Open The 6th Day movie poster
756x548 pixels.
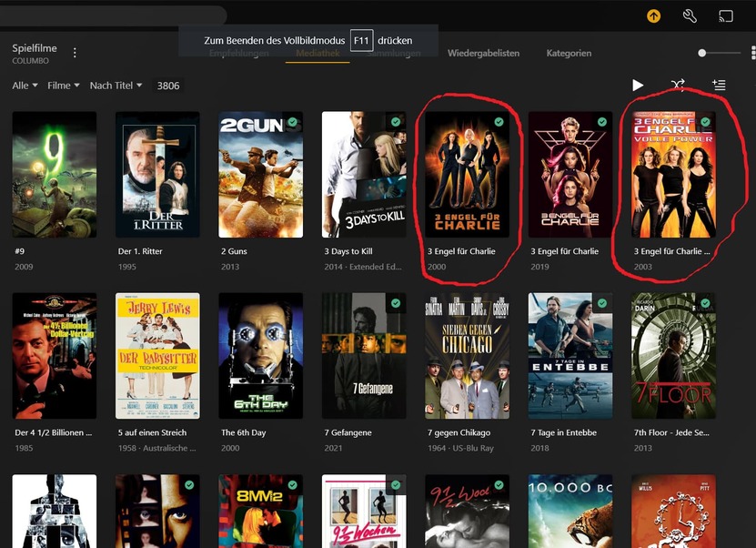click(x=260, y=356)
